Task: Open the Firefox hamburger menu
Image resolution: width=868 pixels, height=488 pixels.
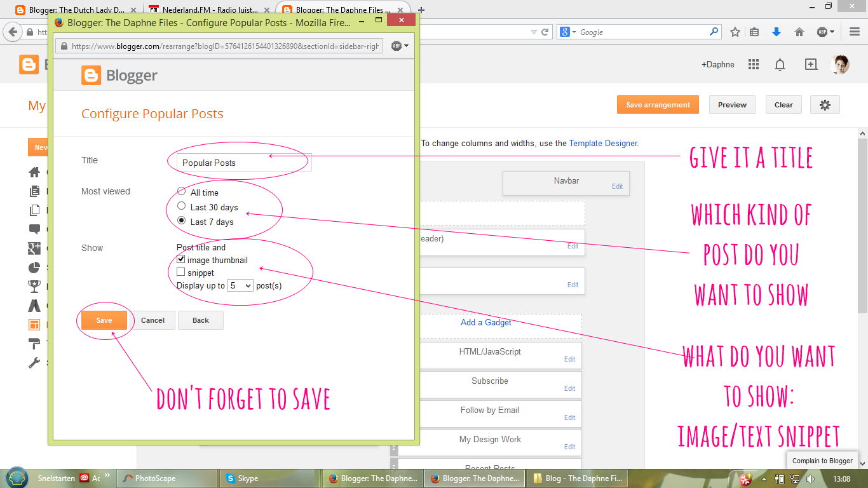Action: (x=855, y=32)
